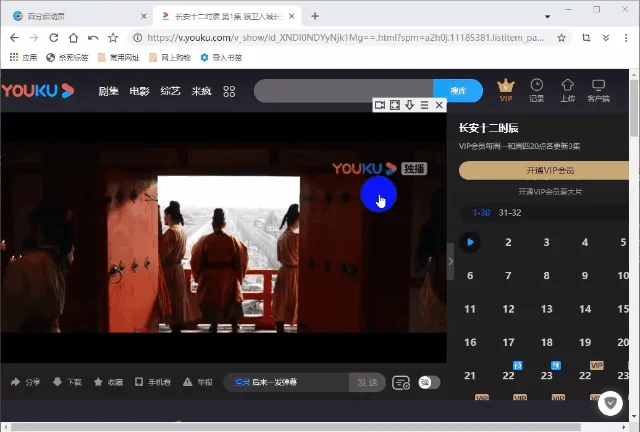Toggle the 弹 danmaku switch

[x=429, y=383]
